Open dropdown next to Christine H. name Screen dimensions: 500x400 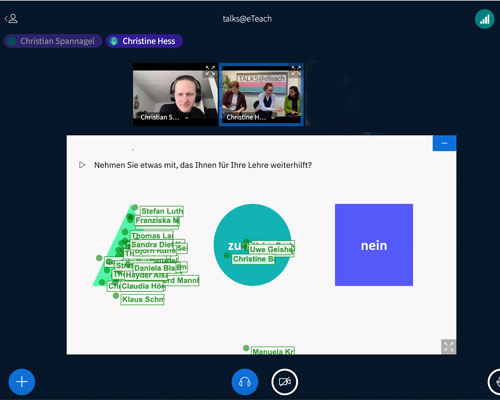click(x=273, y=118)
